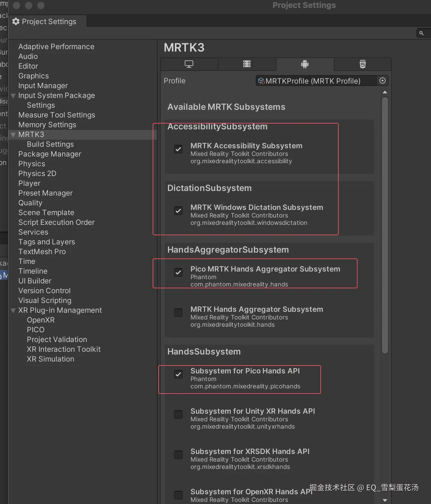Viewport: 431px width, 504px height.
Task: Open Physics settings
Action: click(32, 164)
